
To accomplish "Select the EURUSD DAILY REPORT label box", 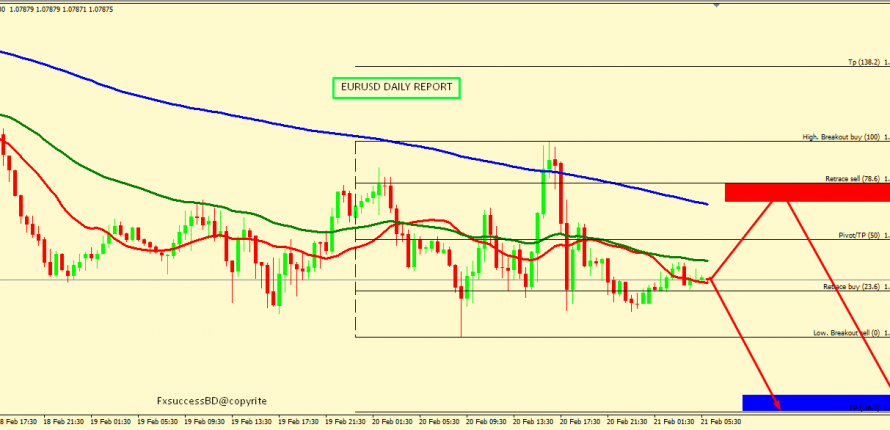I will (x=396, y=88).
